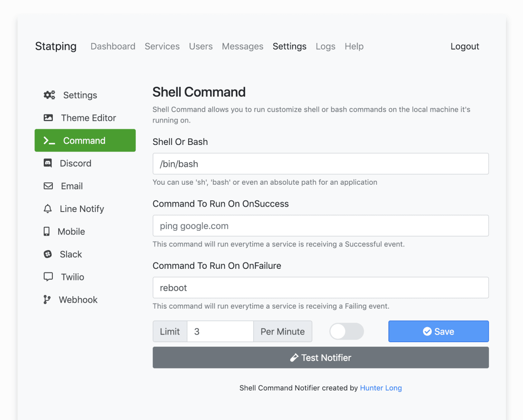Run the Test Notifier button
The height and width of the screenshot is (420, 523).
(x=321, y=357)
